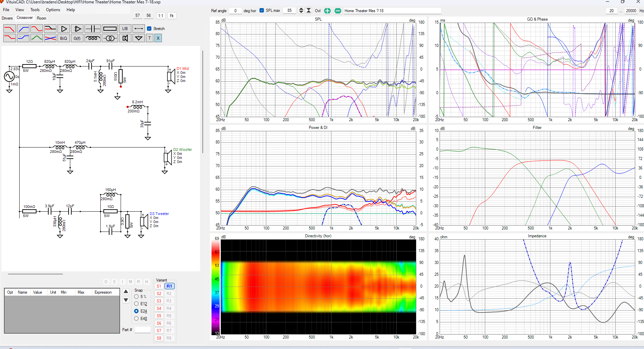The height and width of the screenshot is (349, 644).
Task: Add a buffer amplifier triangle block
Action: pos(64,29)
